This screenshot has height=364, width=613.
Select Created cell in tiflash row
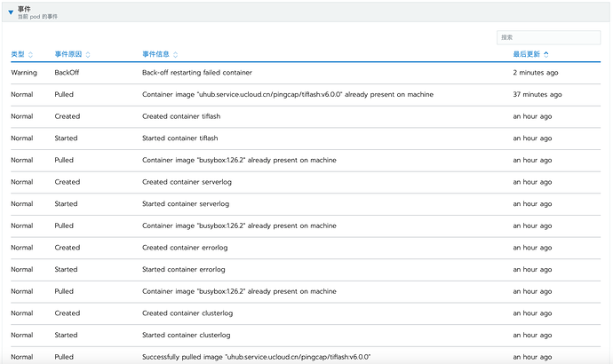[x=68, y=116]
